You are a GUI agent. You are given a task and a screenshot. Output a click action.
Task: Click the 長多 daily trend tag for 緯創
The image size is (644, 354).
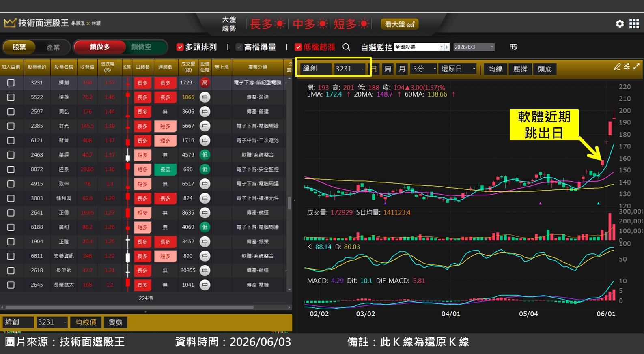(142, 83)
